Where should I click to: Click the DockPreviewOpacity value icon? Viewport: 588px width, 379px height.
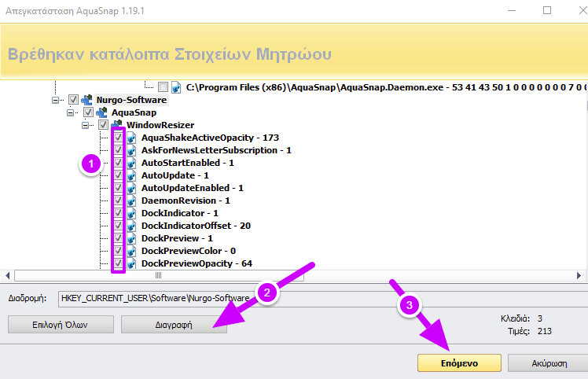[x=131, y=263]
